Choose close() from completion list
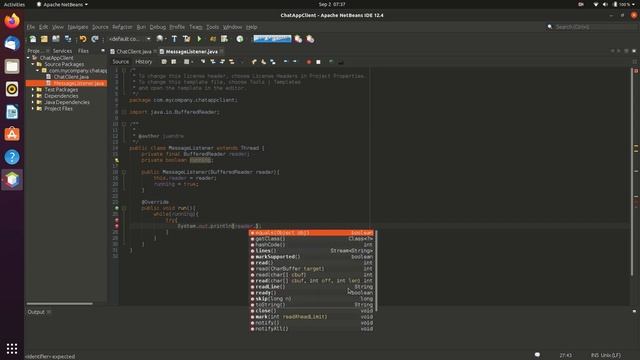This screenshot has height=360, width=640. click(311, 311)
